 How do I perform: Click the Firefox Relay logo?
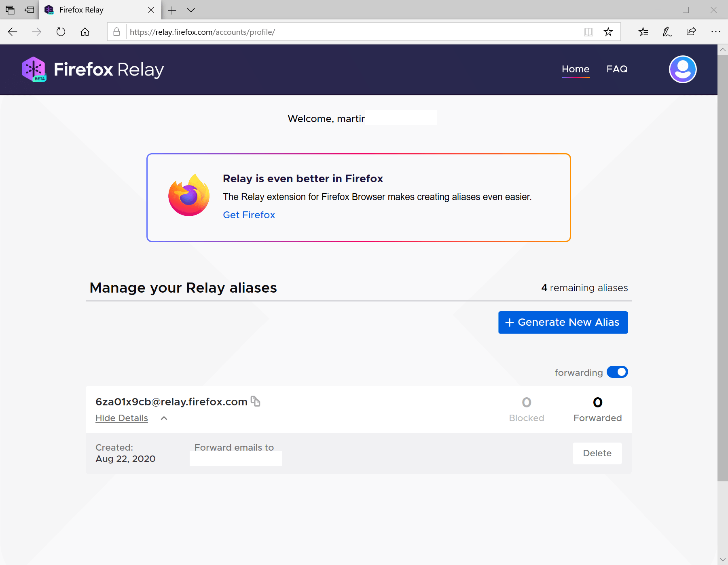pyautogui.click(x=93, y=70)
